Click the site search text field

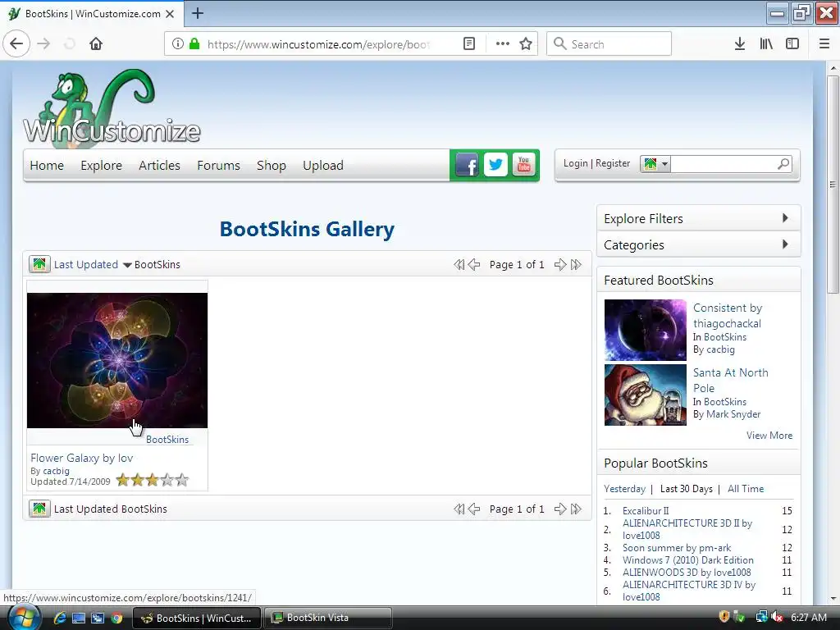(x=723, y=164)
